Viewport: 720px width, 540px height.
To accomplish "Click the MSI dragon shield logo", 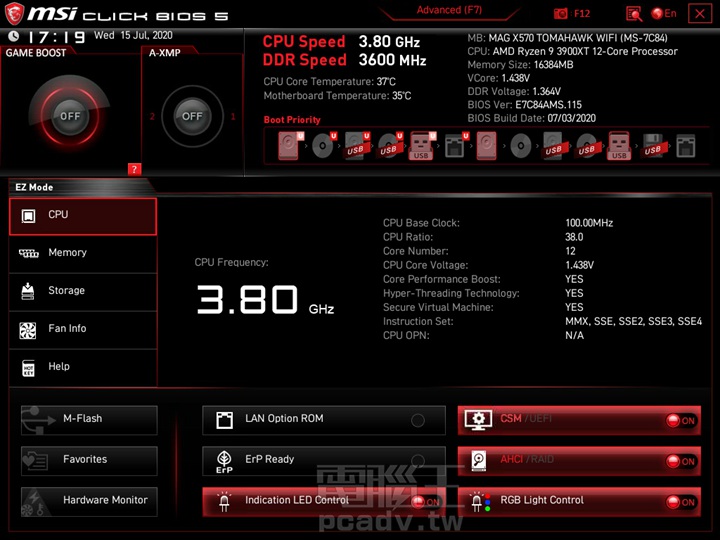I will pos(14,14).
